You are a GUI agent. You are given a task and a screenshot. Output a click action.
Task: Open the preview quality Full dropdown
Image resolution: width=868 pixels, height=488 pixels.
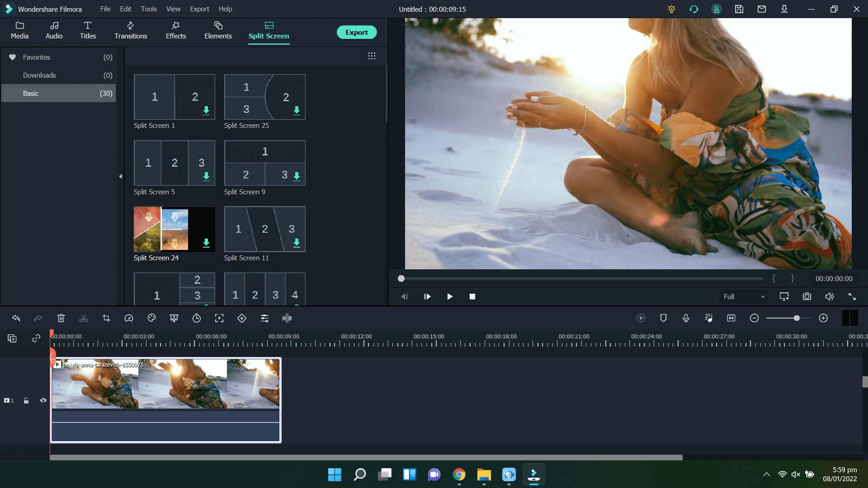click(x=744, y=296)
